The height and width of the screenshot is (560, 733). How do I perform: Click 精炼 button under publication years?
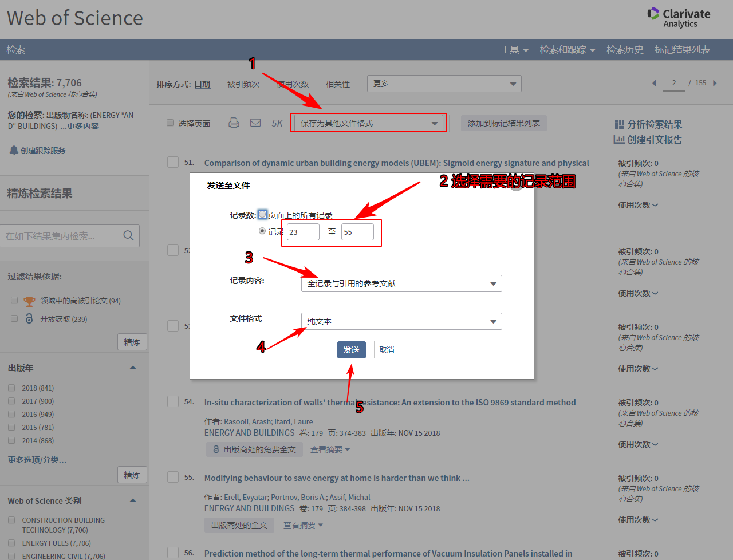pos(132,475)
